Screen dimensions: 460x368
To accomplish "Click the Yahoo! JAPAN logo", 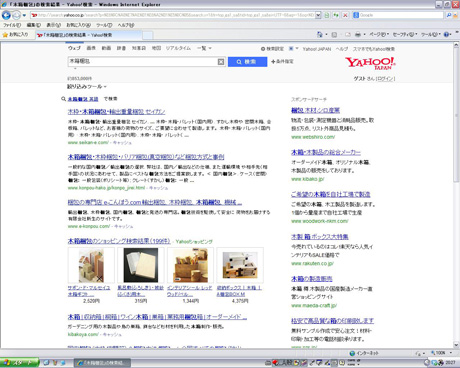I will click(370, 63).
